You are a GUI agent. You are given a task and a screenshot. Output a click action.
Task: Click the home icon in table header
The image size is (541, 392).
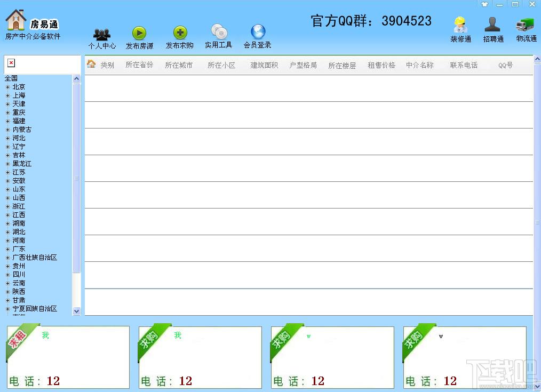tap(91, 65)
